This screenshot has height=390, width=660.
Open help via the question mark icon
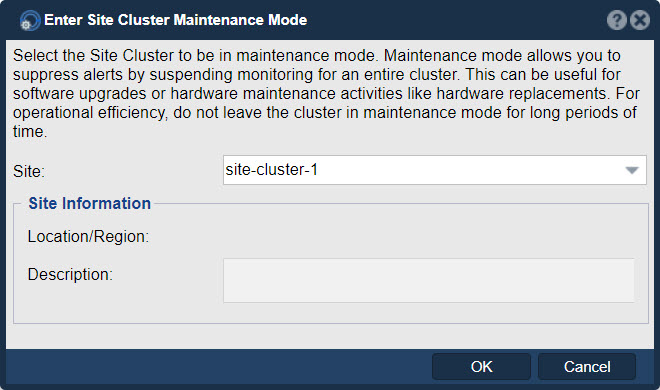point(617,20)
